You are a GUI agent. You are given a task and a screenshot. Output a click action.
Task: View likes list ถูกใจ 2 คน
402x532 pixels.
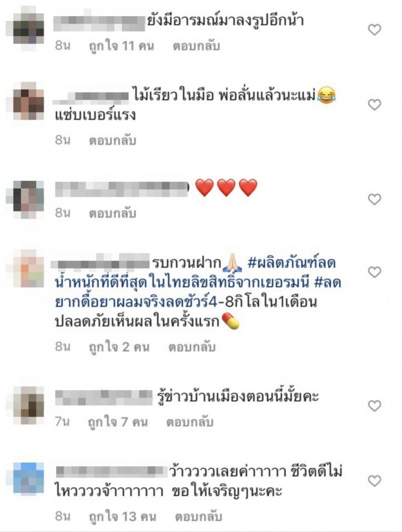(119, 347)
